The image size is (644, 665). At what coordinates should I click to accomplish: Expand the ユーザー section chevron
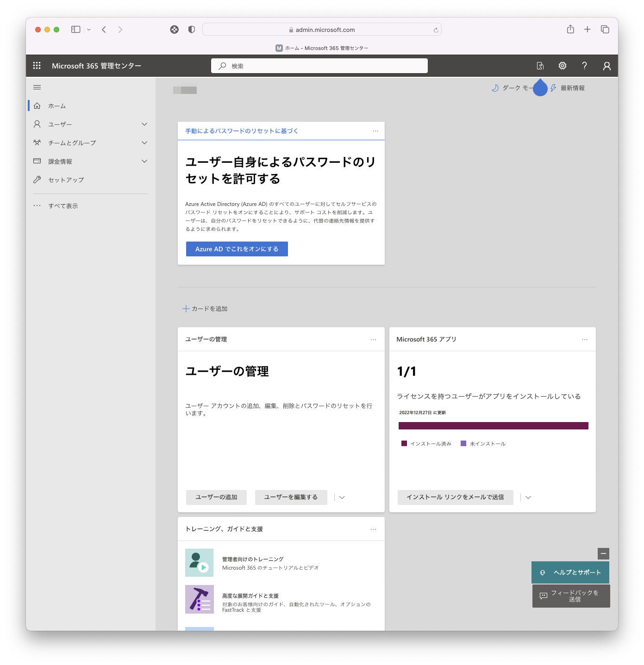144,124
